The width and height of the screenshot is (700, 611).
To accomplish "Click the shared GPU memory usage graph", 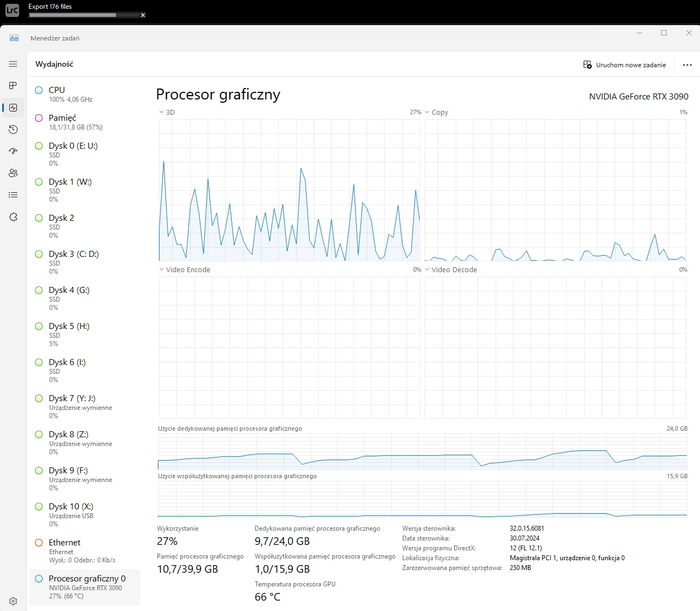I will coord(422,499).
